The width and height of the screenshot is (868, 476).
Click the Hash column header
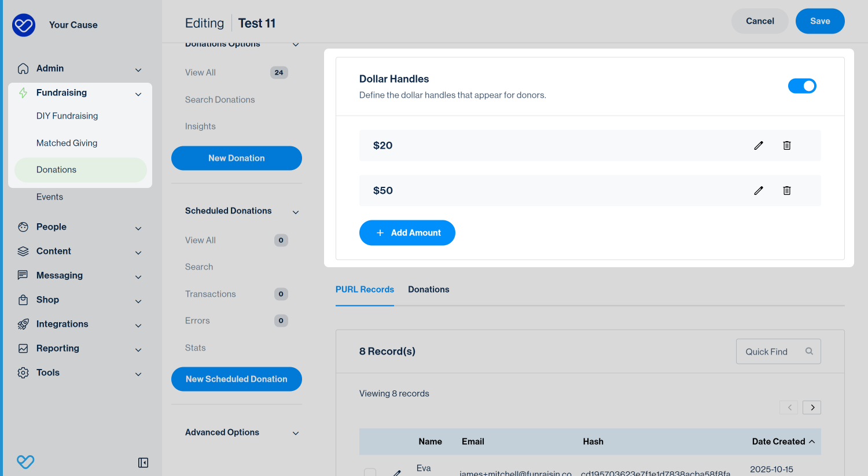593,441
